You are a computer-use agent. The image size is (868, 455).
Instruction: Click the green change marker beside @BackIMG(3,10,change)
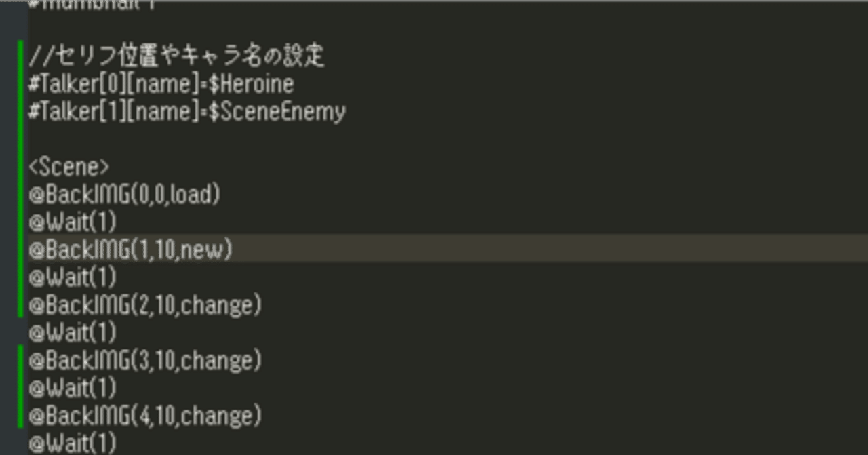[x=21, y=361]
